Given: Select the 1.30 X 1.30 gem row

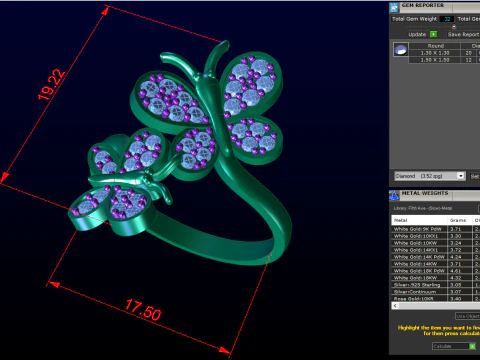Looking at the screenshot, I should pos(435,53).
